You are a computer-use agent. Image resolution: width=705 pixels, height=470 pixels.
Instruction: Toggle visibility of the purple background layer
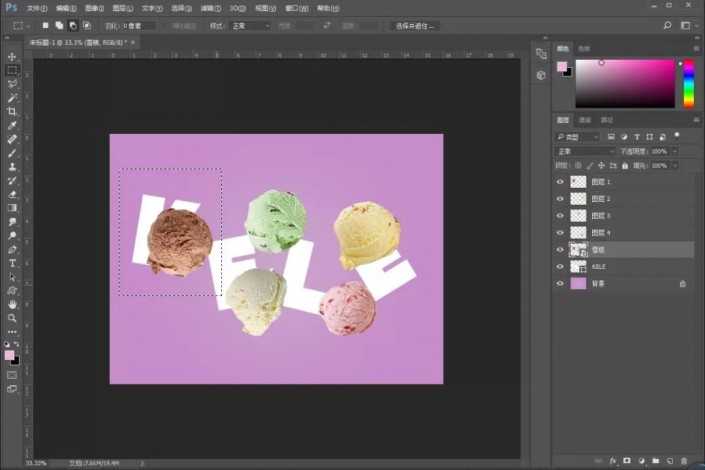(560, 284)
